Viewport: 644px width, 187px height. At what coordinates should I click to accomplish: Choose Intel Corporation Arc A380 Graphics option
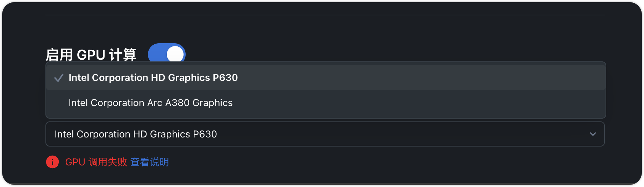point(150,103)
